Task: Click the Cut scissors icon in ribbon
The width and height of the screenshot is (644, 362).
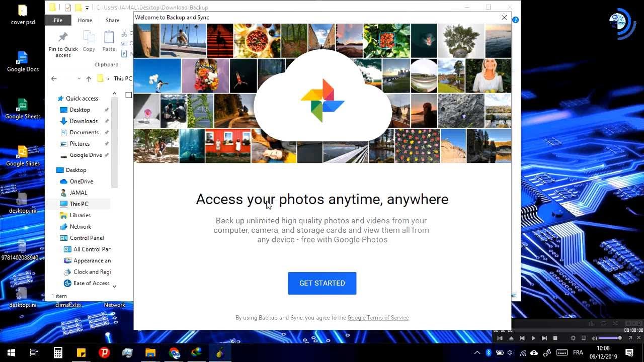Action: click(124, 33)
